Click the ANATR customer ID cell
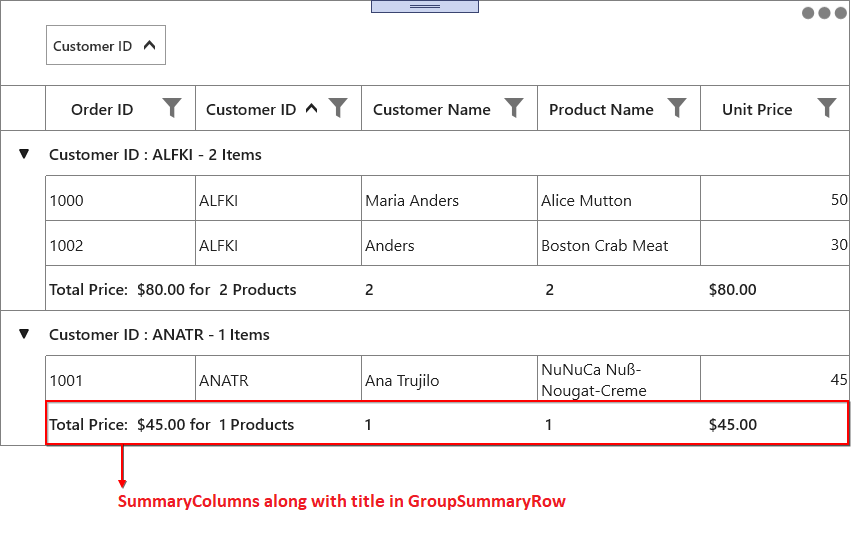 (278, 378)
